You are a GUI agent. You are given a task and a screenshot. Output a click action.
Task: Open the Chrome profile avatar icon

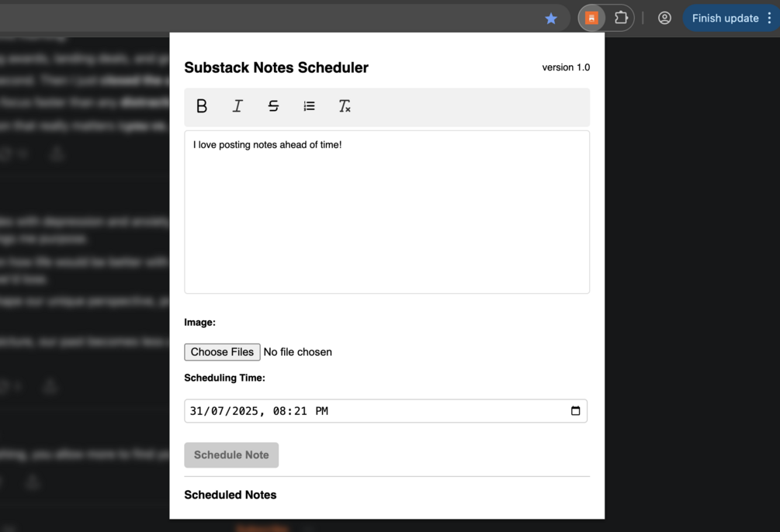[664, 19]
